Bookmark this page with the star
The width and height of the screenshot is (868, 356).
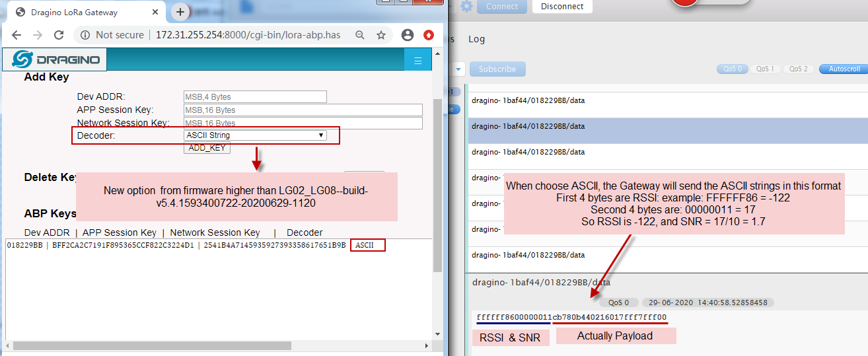click(x=381, y=35)
